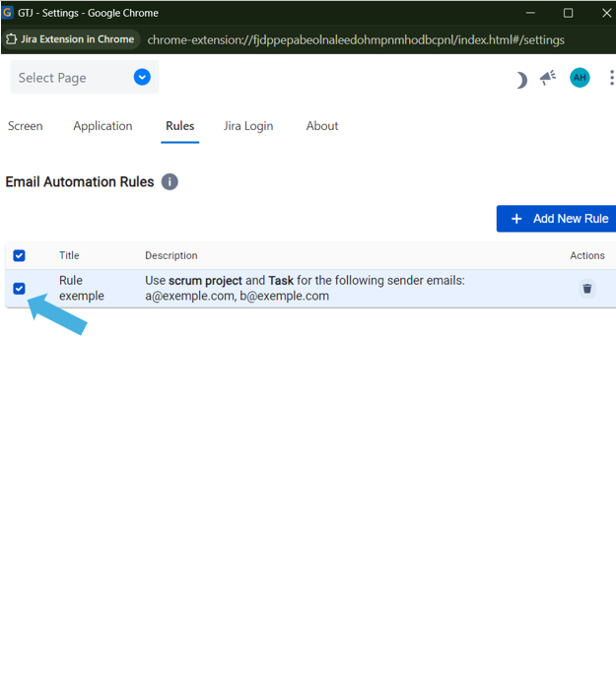Click the info icon beside Email Automation Rules
This screenshot has width=616, height=682.
click(x=170, y=182)
